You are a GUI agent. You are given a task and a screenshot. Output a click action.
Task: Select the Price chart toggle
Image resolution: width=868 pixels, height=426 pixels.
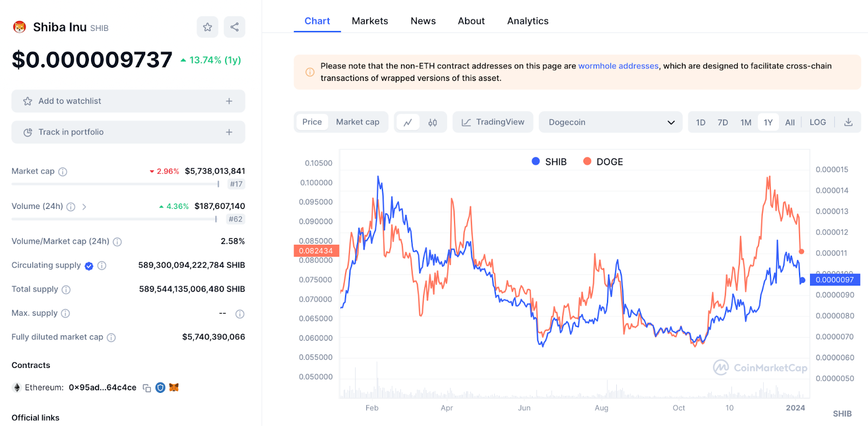click(x=312, y=122)
